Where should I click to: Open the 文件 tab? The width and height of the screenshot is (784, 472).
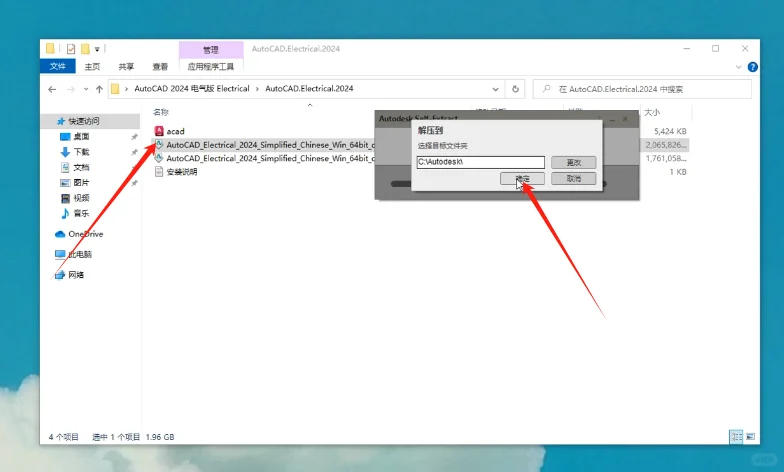(58, 66)
